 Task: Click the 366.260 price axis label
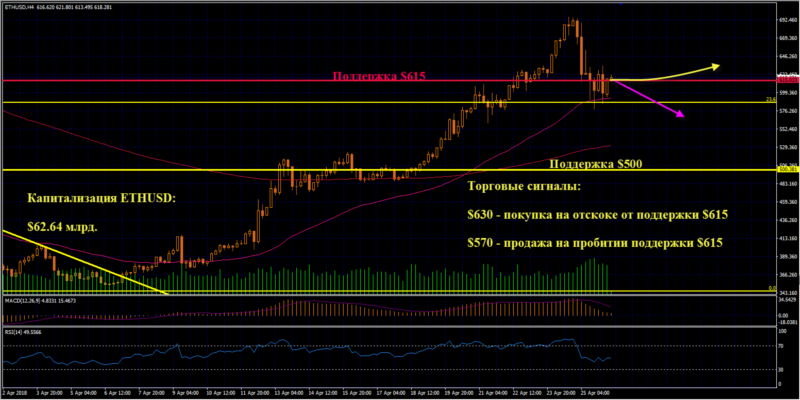[787, 274]
